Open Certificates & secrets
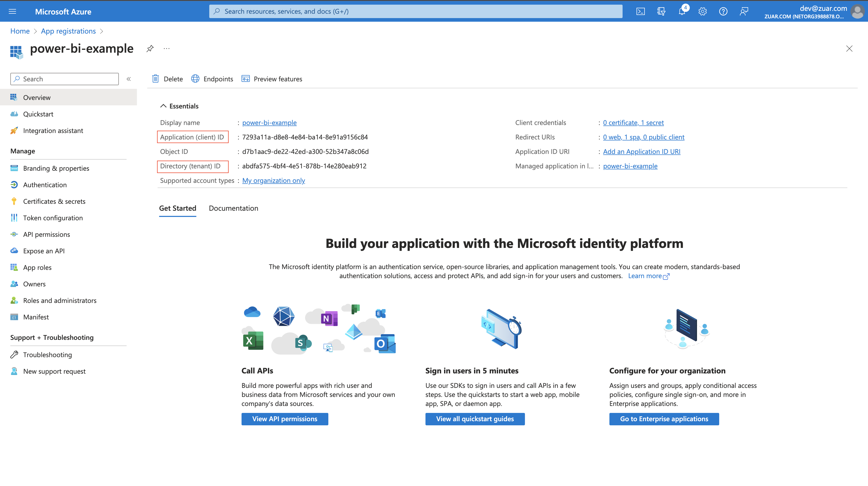 pyautogui.click(x=68, y=201)
